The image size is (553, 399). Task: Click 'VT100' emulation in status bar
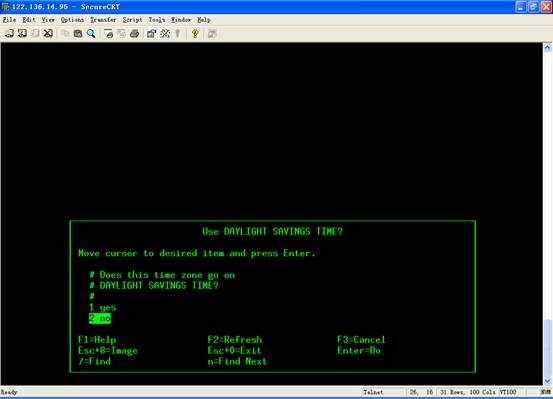coord(508,392)
